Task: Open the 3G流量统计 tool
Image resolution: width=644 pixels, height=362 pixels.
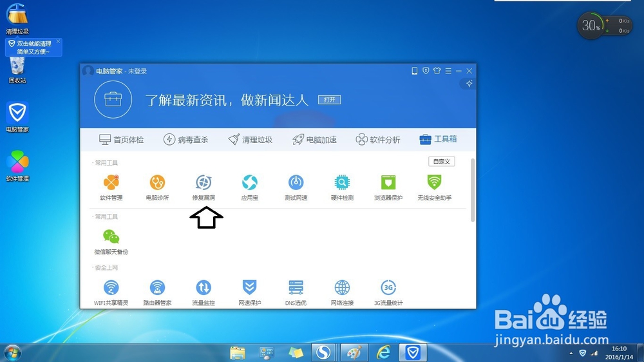Action: pyautogui.click(x=388, y=288)
